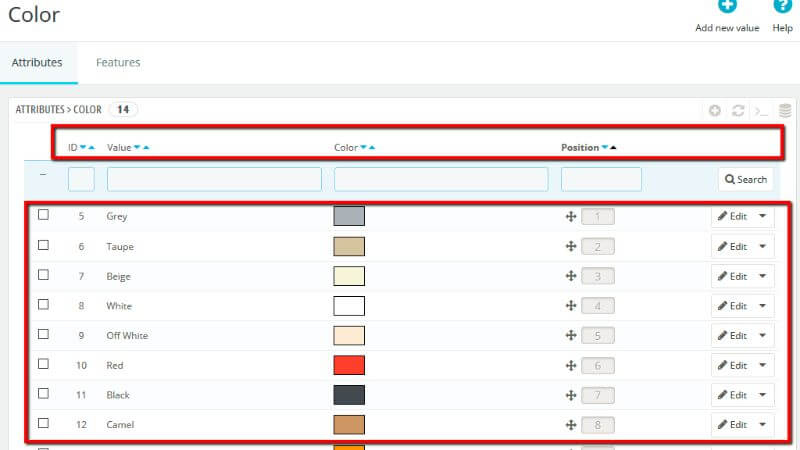Switch to the Attributes tab
The height and width of the screenshot is (450, 800).
click(37, 62)
